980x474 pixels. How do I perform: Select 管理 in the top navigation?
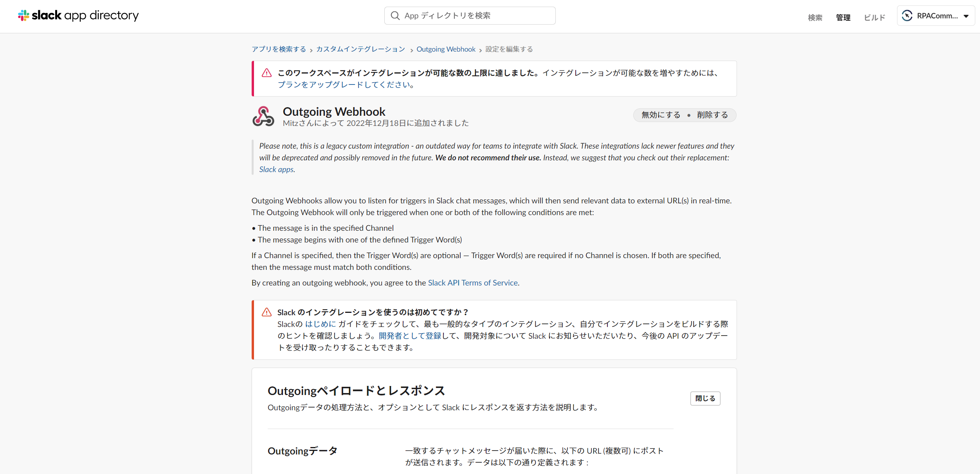pyautogui.click(x=843, y=17)
